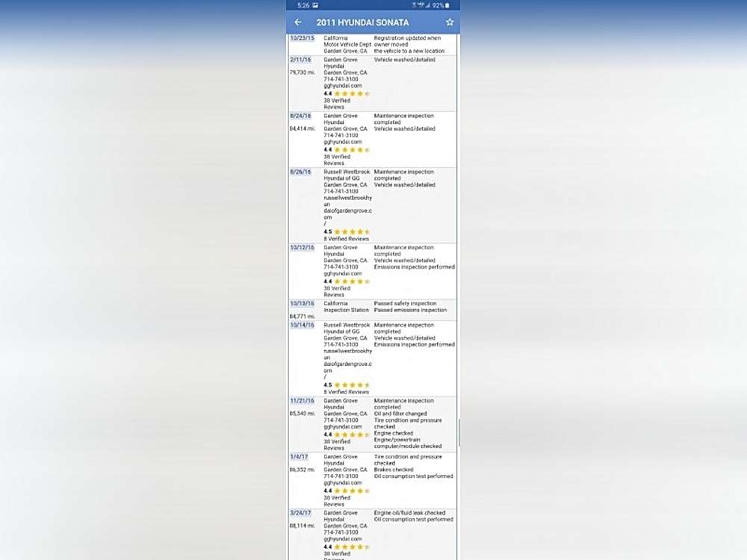This screenshot has width=747, height=560.
Task: Click 'California Inspection Station' source name
Action: 347,307
